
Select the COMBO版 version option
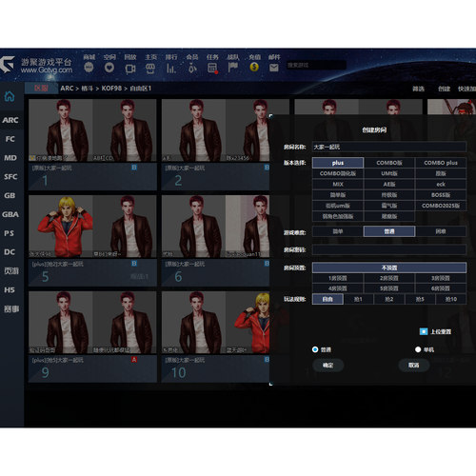[x=389, y=163]
